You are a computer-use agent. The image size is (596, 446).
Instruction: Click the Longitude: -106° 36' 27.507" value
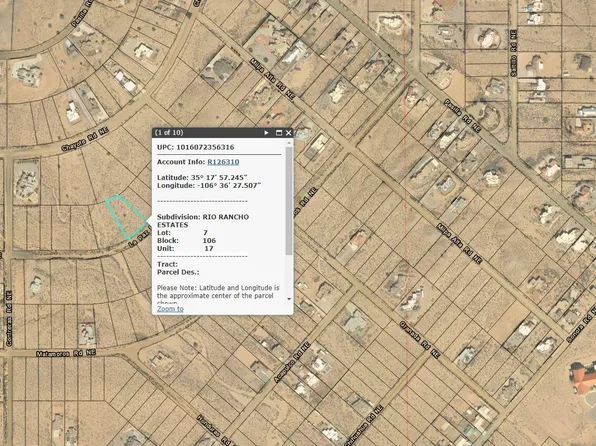[x=209, y=186]
